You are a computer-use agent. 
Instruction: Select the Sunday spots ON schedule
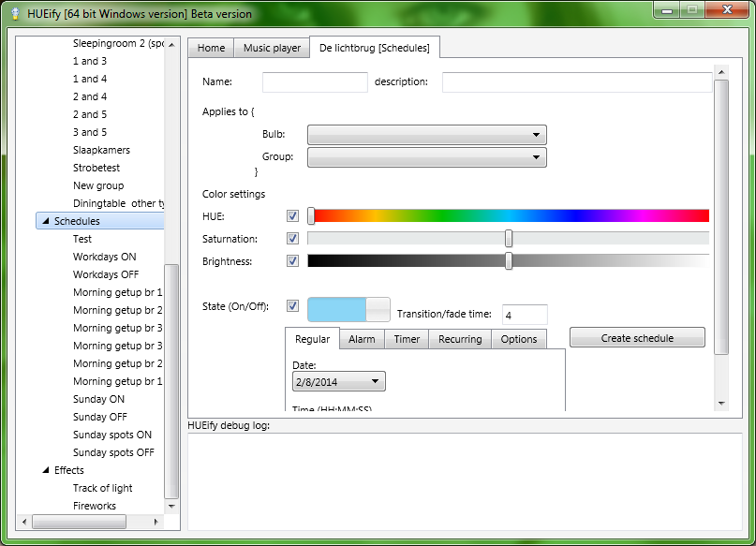112,435
